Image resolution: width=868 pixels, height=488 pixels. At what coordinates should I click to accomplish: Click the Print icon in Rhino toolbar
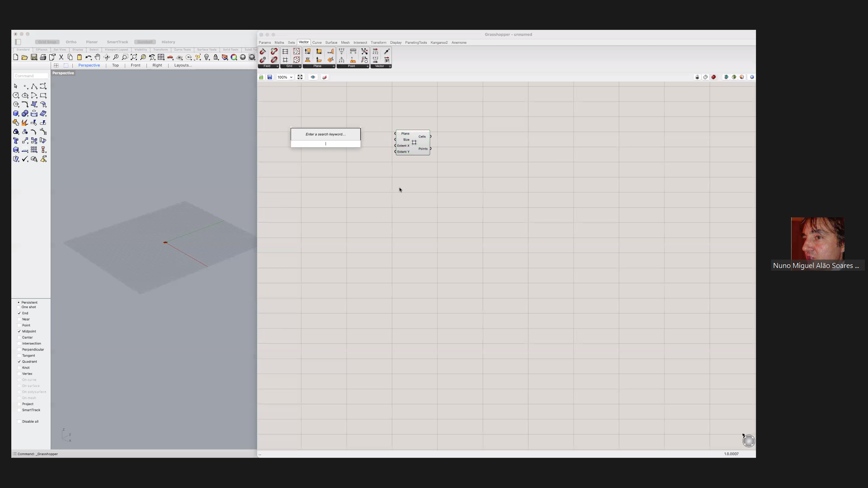pos(43,57)
